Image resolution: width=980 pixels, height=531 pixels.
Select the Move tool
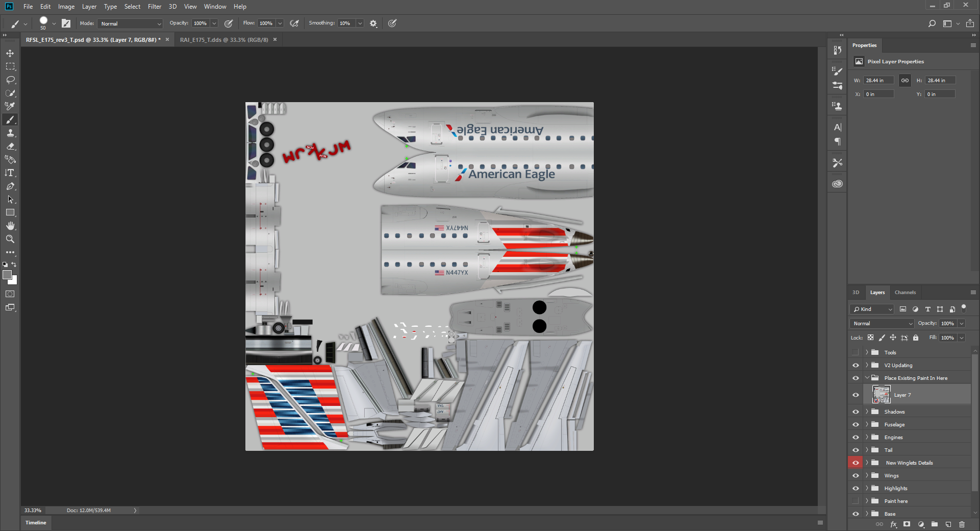coord(10,53)
